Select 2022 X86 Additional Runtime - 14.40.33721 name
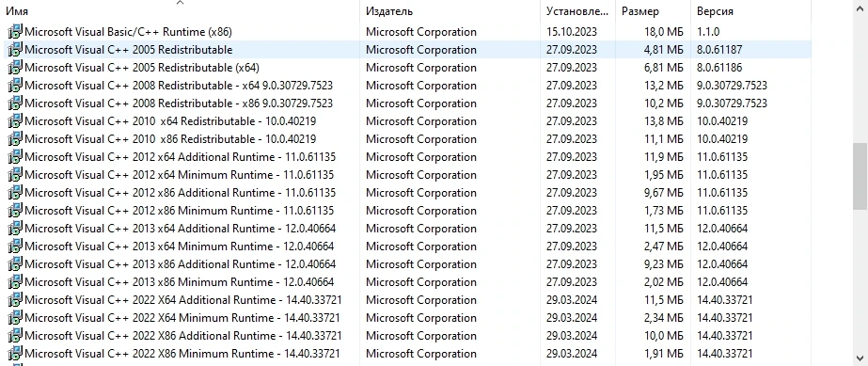868x366 pixels. pyautogui.click(x=183, y=336)
